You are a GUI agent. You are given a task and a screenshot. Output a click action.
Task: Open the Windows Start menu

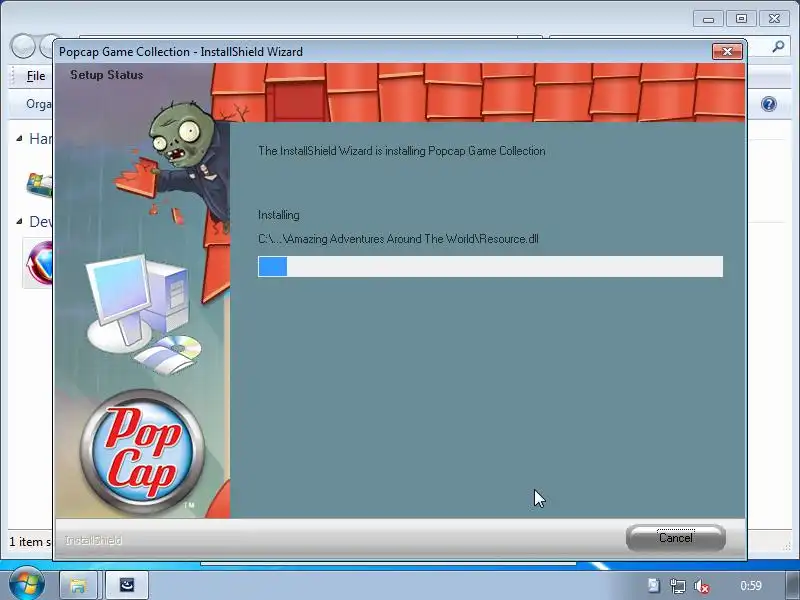pos(27,584)
